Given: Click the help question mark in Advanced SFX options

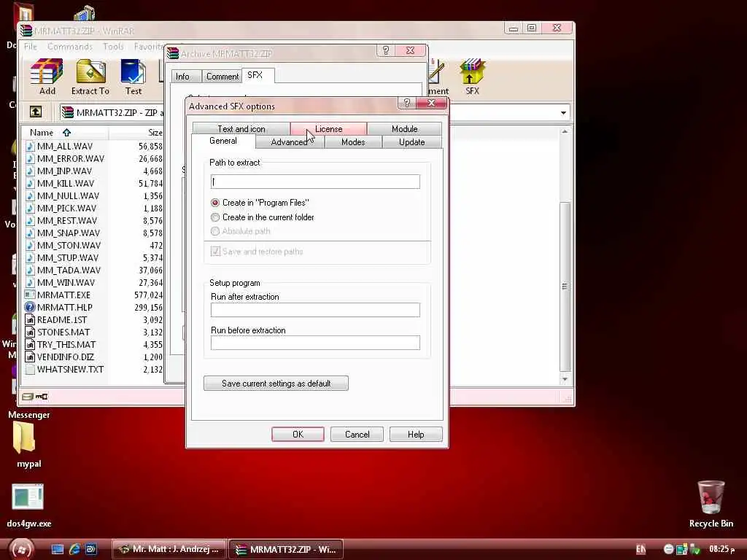Looking at the screenshot, I should point(407,104).
